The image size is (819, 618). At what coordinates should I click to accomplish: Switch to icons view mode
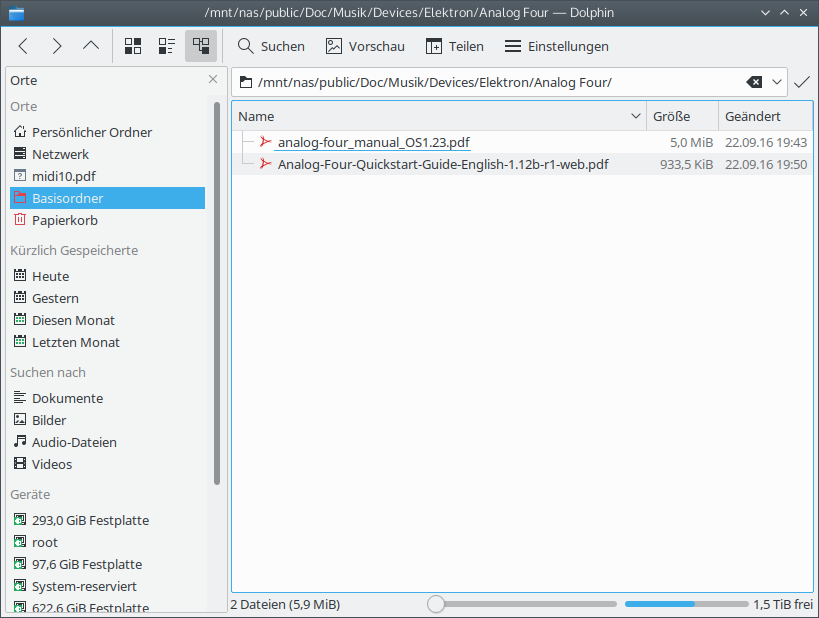point(133,46)
